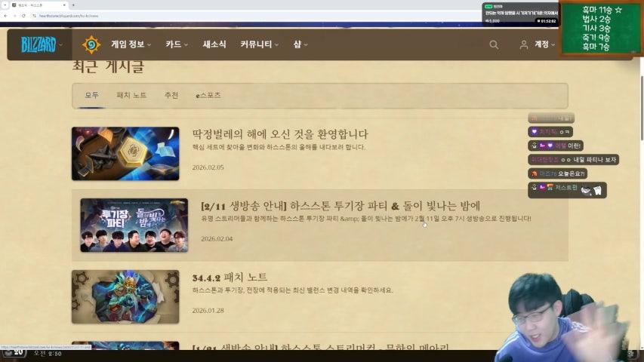Open article 딱정벌레의 해에 오신 것을 환영합니다
644x362 pixels.
[x=280, y=133]
